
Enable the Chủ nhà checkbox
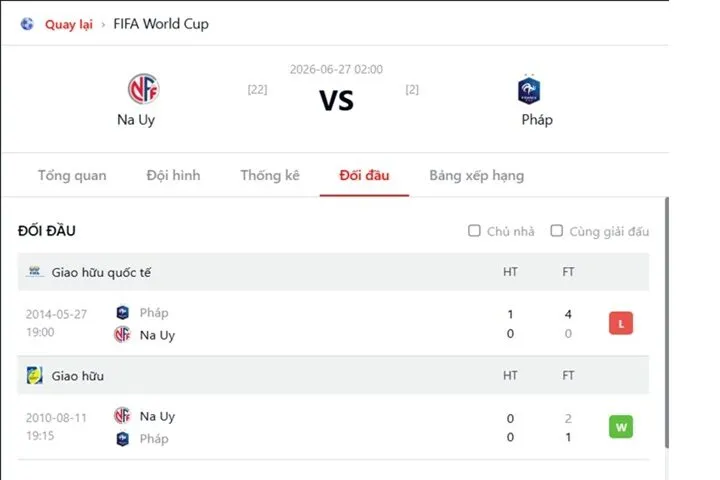click(474, 231)
